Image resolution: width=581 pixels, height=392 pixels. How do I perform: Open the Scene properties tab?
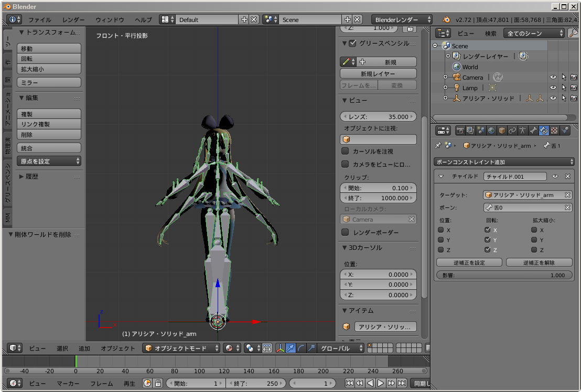[x=481, y=130]
